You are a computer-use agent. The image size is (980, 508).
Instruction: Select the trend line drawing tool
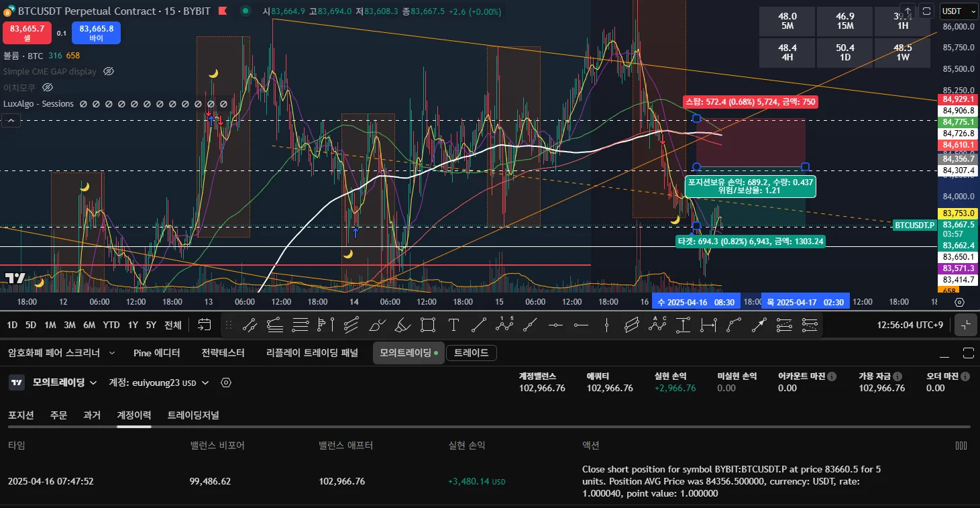click(249, 325)
